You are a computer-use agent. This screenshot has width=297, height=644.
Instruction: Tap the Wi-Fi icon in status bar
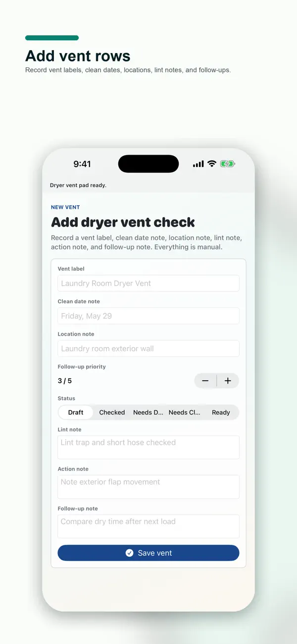(x=212, y=164)
